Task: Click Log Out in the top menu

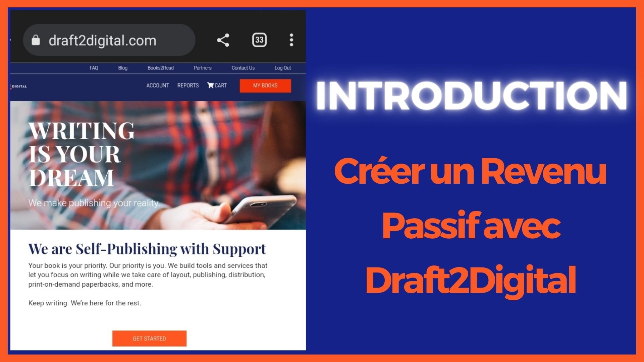Action: pyautogui.click(x=282, y=68)
